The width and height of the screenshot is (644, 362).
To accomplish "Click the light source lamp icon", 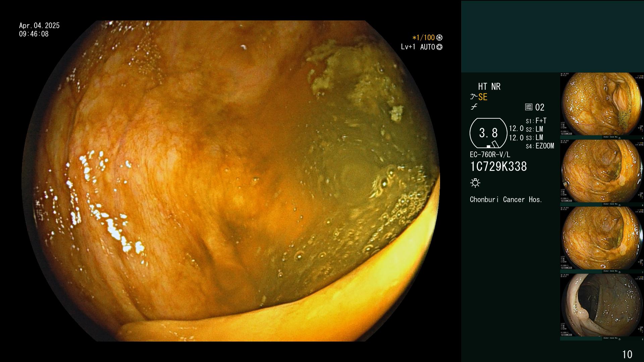I will coord(475,183).
